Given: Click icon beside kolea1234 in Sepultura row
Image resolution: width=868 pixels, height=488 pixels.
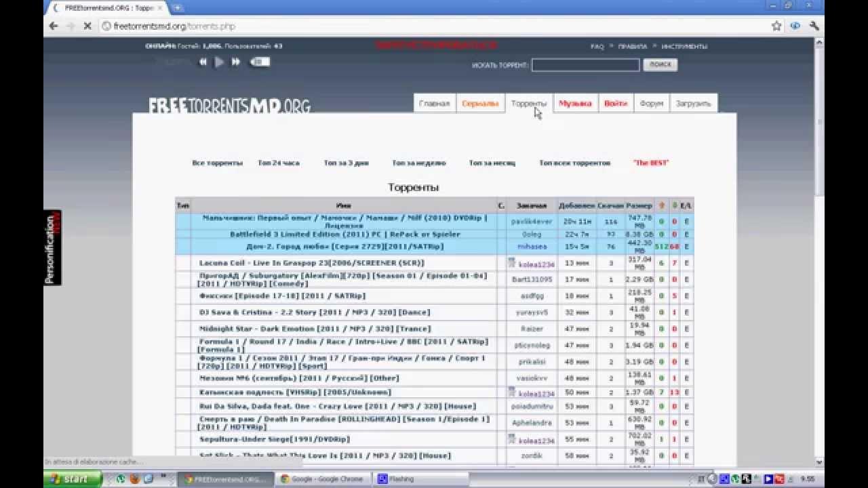Looking at the screenshot, I should click(x=512, y=439).
